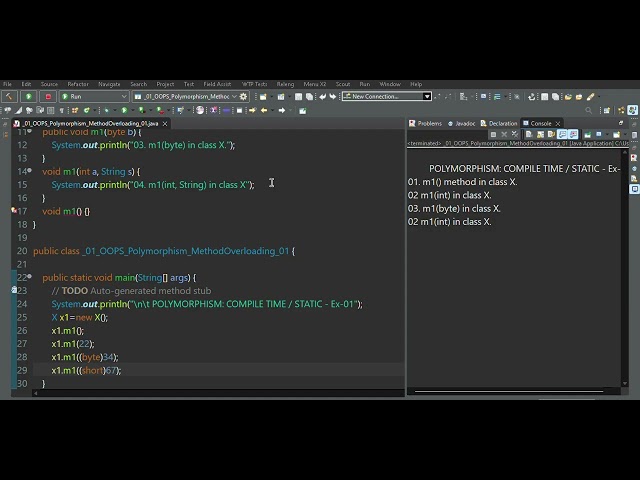Click Remove All Terminated Launches icon

pyautogui.click(x=515, y=134)
